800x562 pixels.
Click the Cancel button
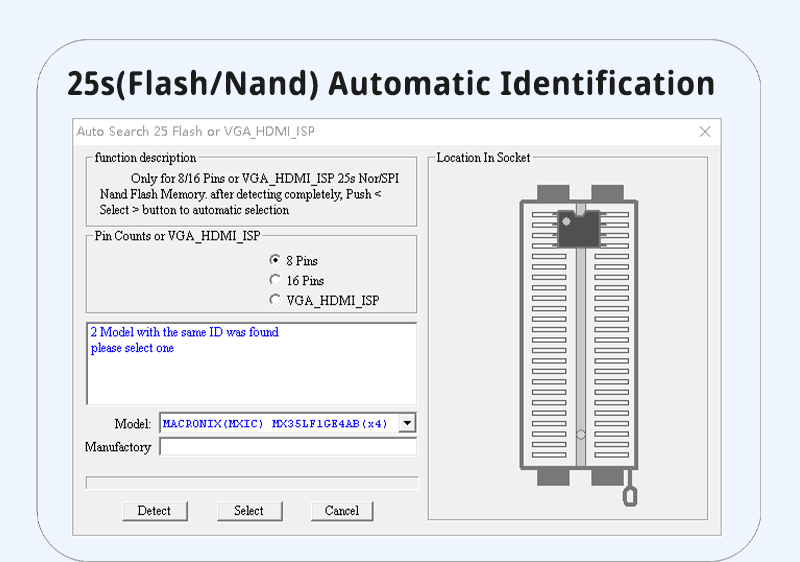[x=342, y=511]
